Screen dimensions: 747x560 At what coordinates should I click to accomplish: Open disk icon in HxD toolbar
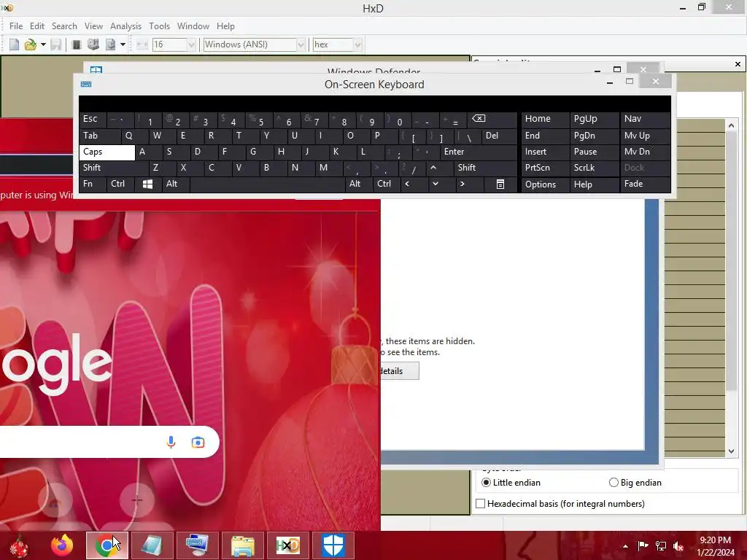click(x=93, y=44)
